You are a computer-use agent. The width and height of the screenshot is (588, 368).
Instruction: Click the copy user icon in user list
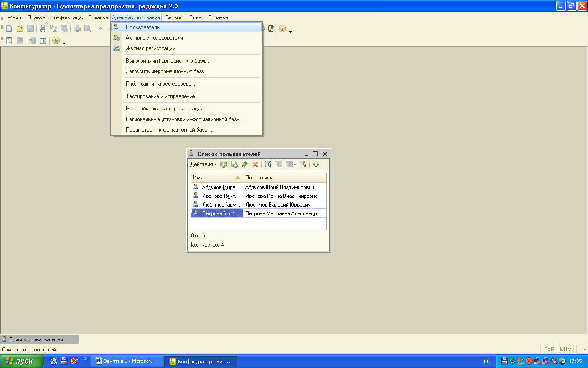click(234, 164)
